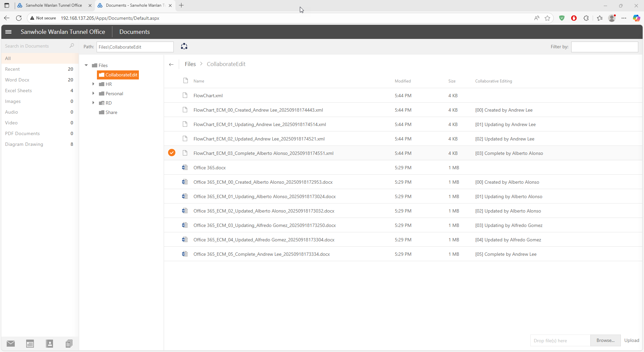Click the Documents icon in bottom bar
Screen dimensions: 644x352
tap(69, 344)
